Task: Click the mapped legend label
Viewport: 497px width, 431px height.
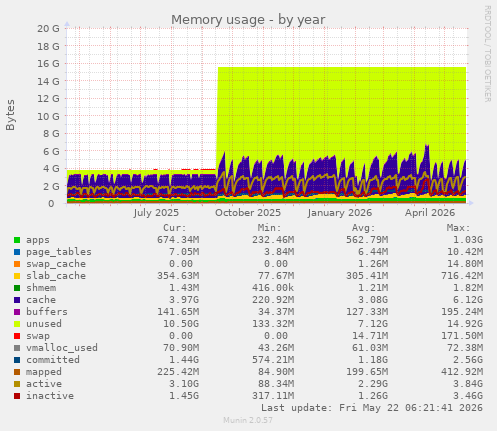Action: [x=44, y=372]
